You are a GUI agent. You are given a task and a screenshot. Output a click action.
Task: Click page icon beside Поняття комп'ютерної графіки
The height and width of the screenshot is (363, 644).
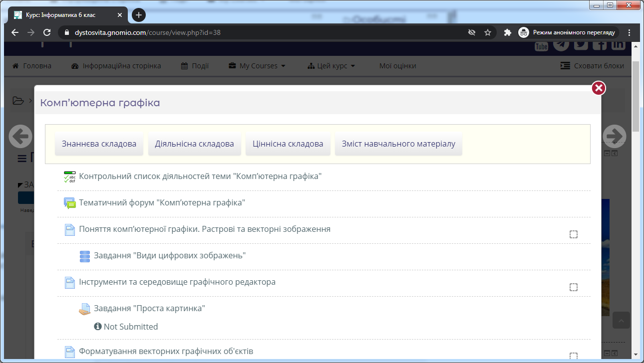point(70,230)
